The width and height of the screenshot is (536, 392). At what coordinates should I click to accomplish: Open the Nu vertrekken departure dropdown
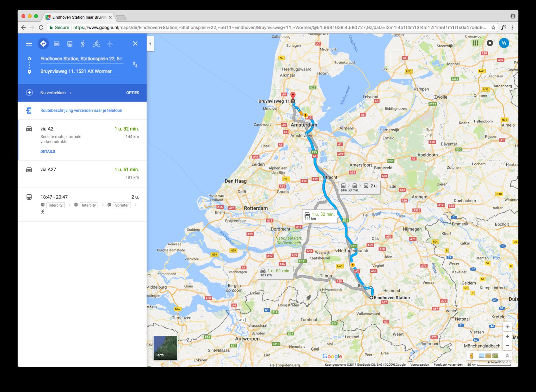56,93
